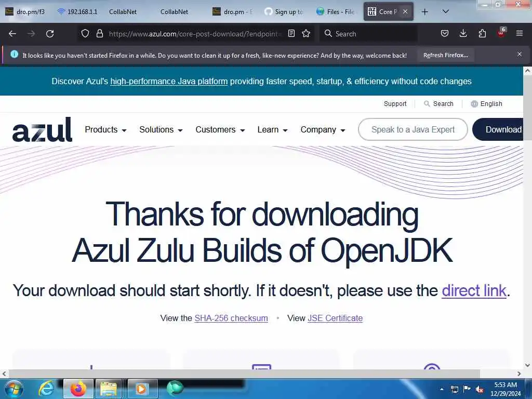Open the File Explorer taskbar icon
This screenshot has width=532, height=399.
coord(109,389)
